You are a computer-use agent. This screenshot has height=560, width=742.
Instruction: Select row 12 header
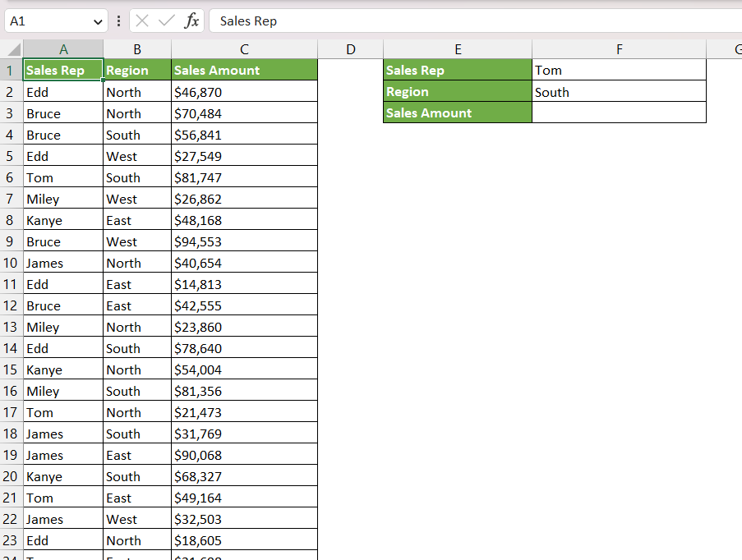click(x=11, y=305)
